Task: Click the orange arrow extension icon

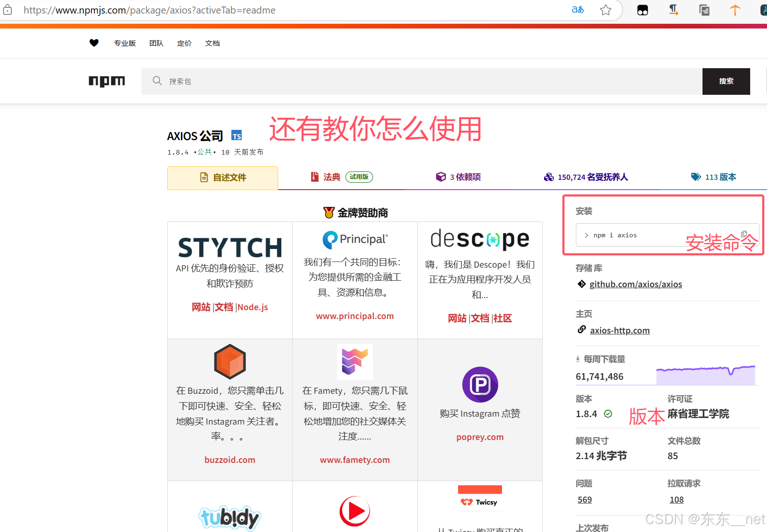Action: [735, 10]
